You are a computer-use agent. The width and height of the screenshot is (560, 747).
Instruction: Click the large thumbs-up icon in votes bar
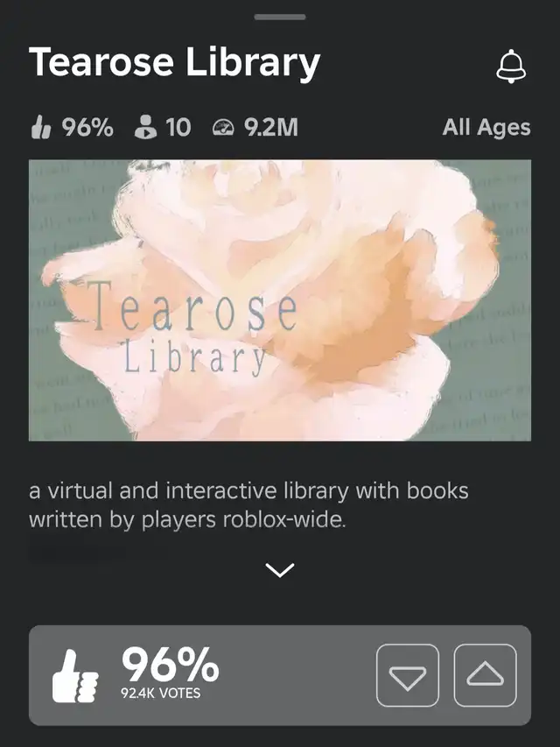point(74,675)
